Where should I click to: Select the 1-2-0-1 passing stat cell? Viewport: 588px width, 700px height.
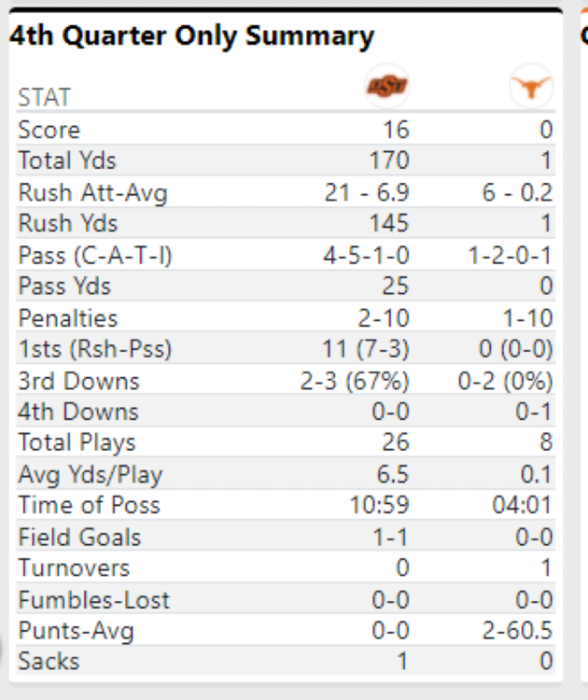pos(511,256)
